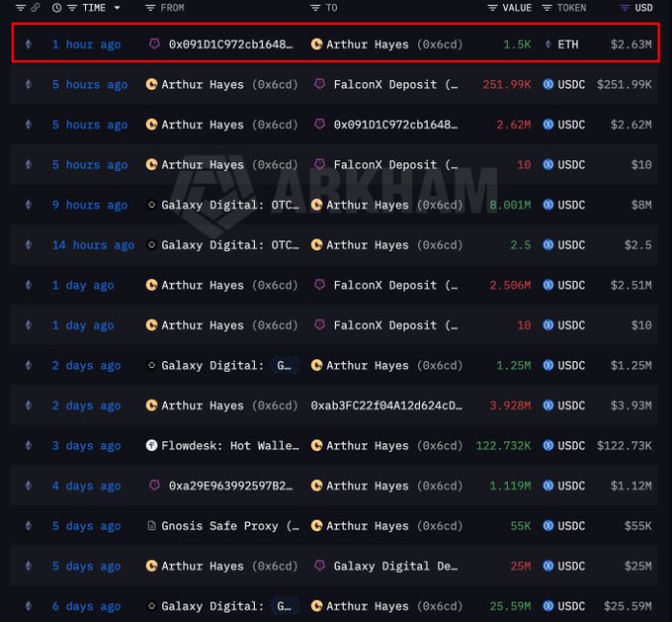Open the '1 day ago' link in the $10 row

coord(83,325)
